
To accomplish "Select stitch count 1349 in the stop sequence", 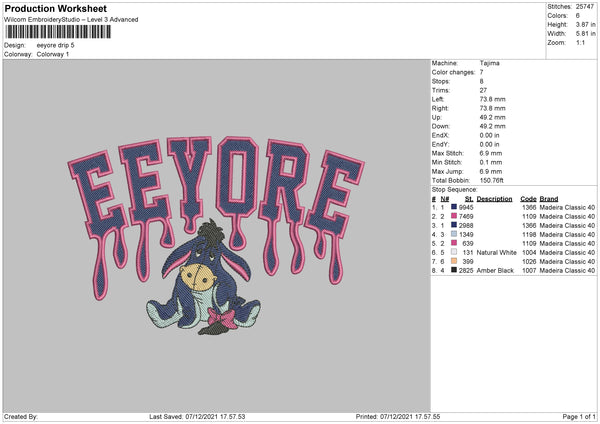I will (466, 235).
